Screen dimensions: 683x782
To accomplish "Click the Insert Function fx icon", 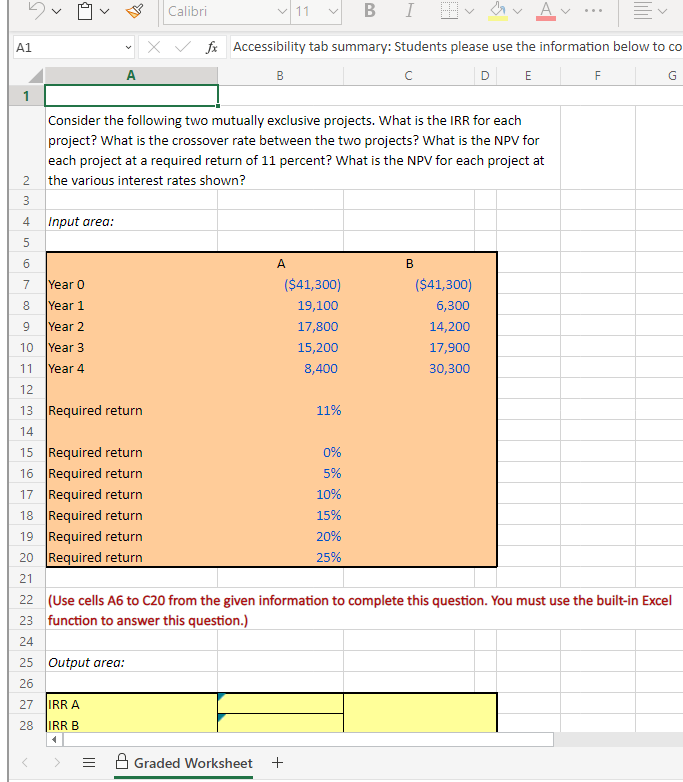I will click(x=212, y=47).
